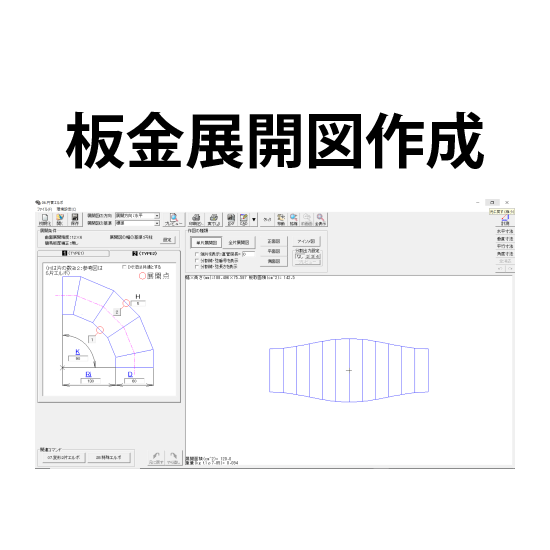Image resolution: width=550 pixels, height=550 pixels.
Task: Click the second printer icon in the toolbar
Action: pyautogui.click(x=214, y=219)
